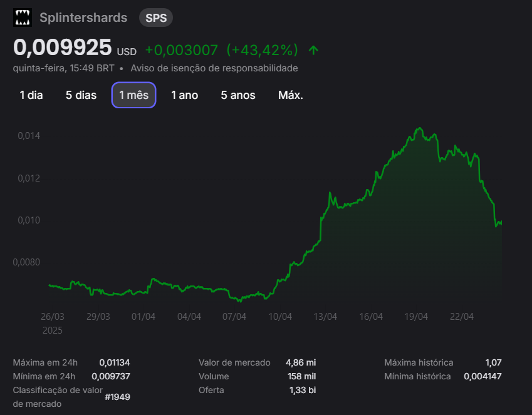This screenshot has width=532, height=415.
Task: Click the value 0,009737
Action: click(111, 376)
